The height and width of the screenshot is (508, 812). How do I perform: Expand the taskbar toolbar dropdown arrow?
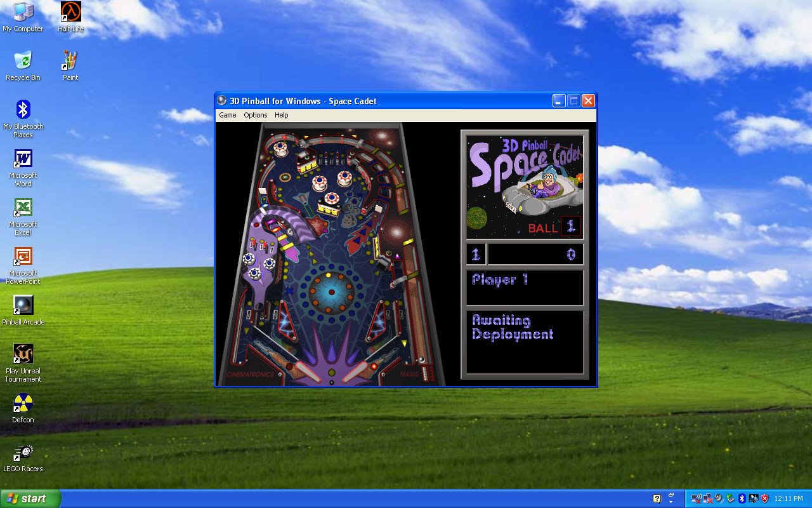(671, 502)
